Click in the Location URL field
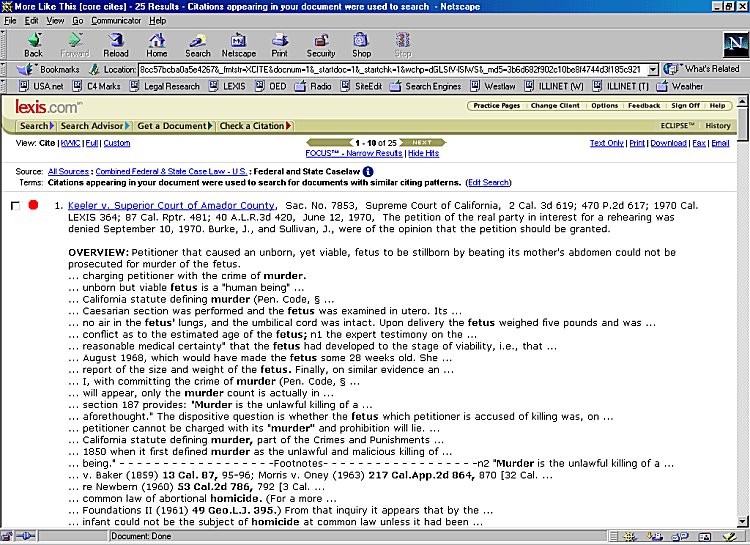Viewport: 750px width, 545px height. pyautogui.click(x=392, y=69)
